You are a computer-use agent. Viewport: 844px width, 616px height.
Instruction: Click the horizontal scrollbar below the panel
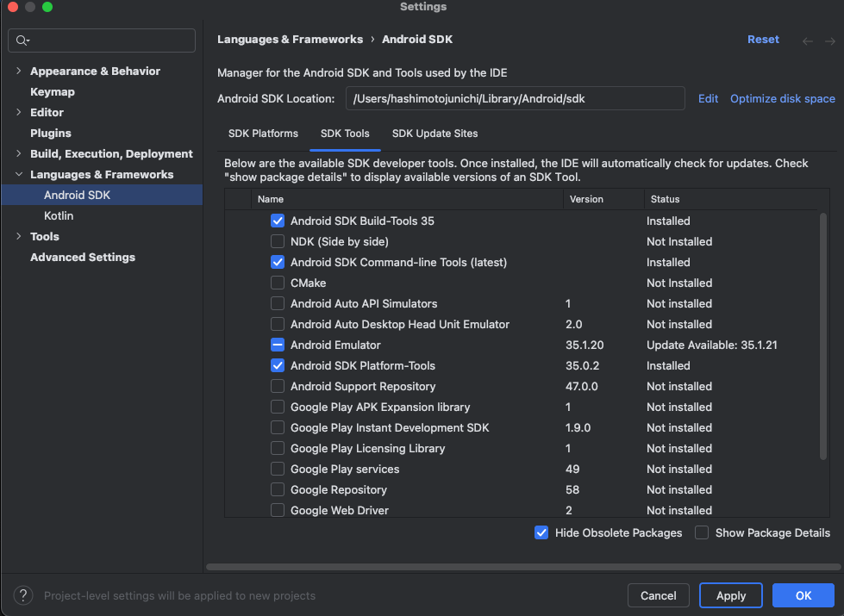point(523,567)
